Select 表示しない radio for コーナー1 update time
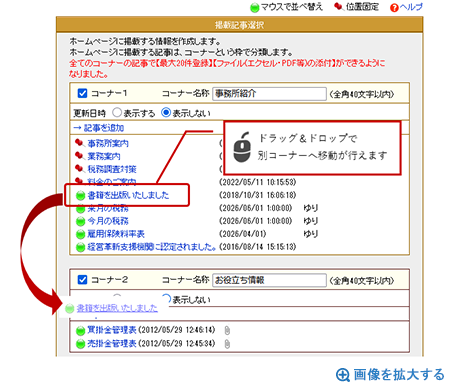The width and height of the screenshot is (450, 386). click(x=166, y=112)
